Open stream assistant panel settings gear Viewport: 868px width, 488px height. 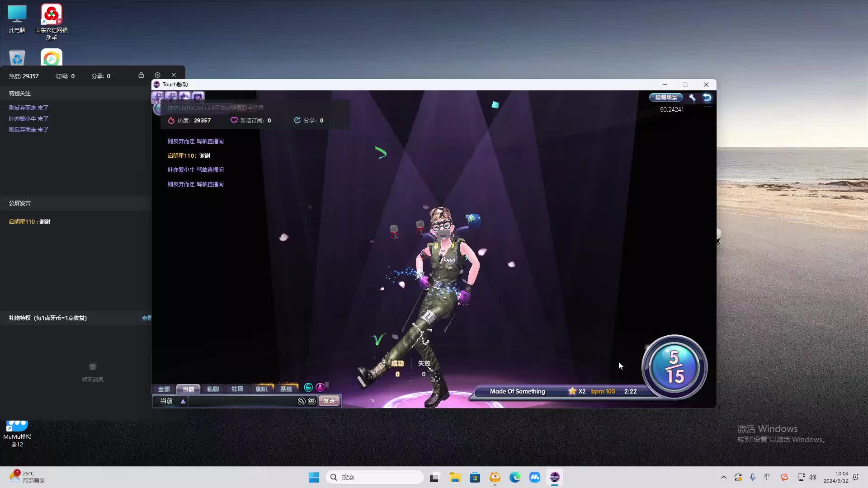click(157, 75)
